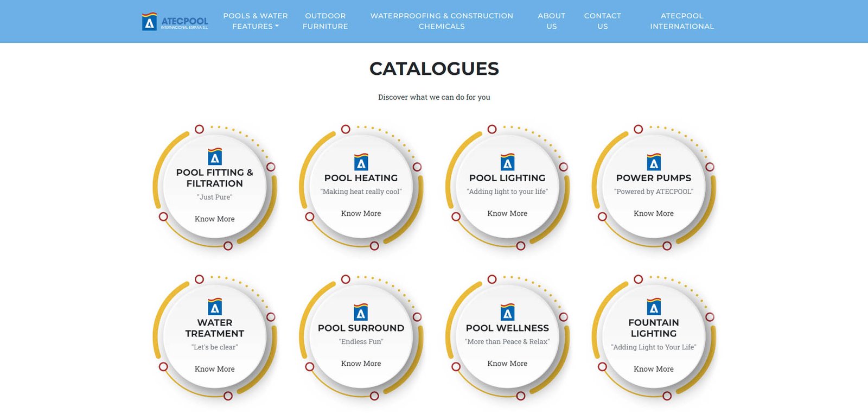Click the logo icon above Pool Fitting & Filtration
868x420 pixels.
(x=215, y=156)
